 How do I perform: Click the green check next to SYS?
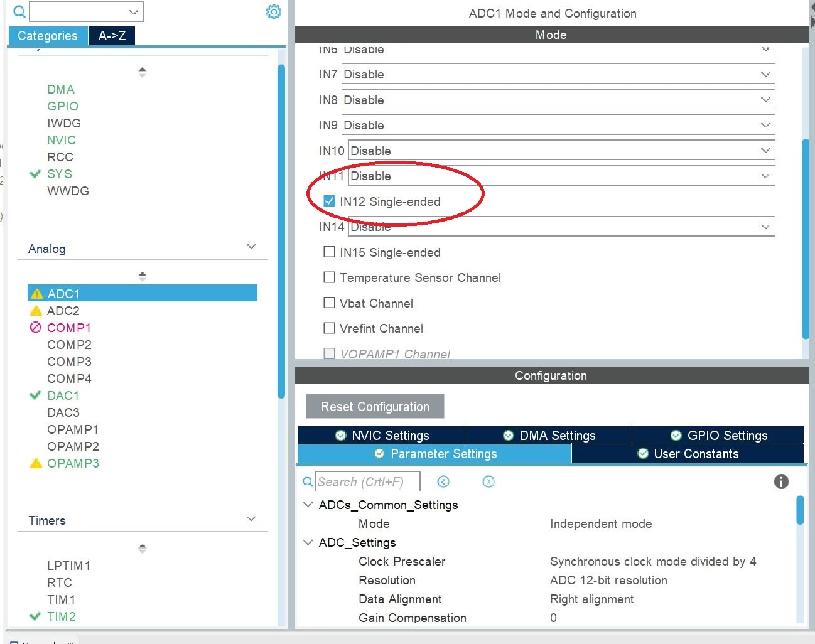point(35,174)
